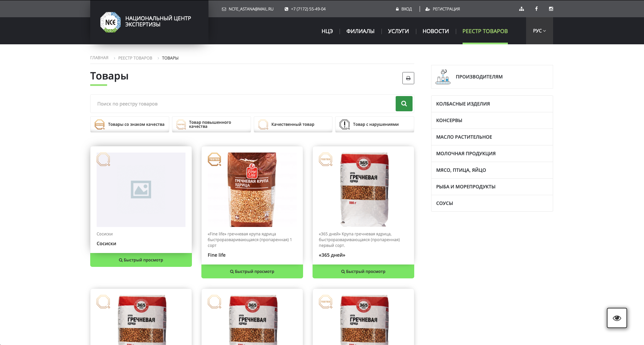
Task: Go to ГЛАВНАЯ breadcrumb
Action: click(99, 58)
